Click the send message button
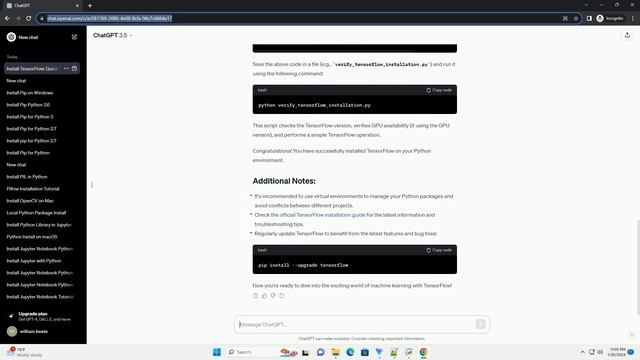The image size is (640, 360). tap(480, 324)
